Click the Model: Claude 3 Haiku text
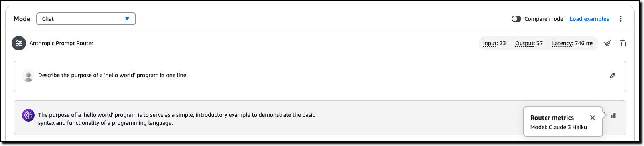This screenshot has height=146, width=644. [559, 127]
